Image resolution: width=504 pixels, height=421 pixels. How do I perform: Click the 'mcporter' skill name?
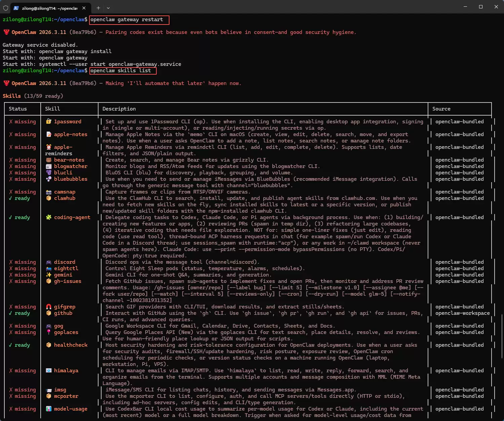point(66,396)
